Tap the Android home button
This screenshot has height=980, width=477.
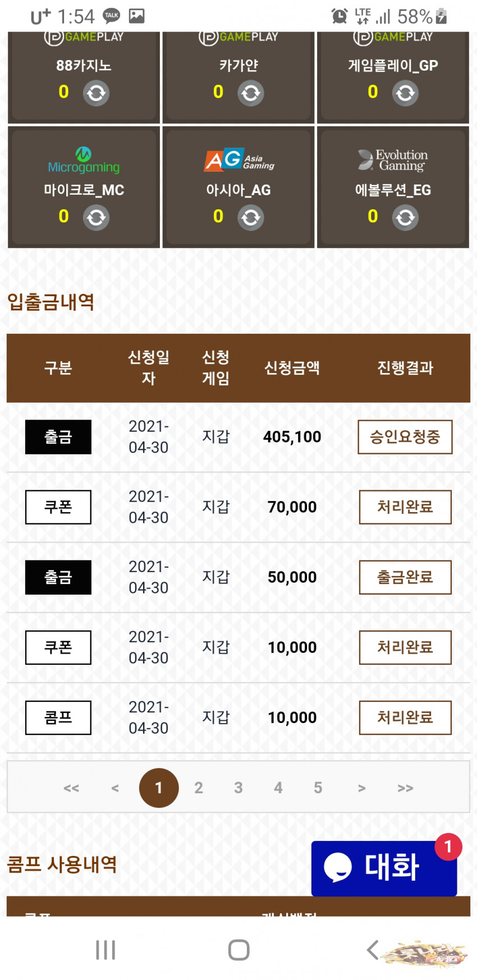tap(239, 950)
